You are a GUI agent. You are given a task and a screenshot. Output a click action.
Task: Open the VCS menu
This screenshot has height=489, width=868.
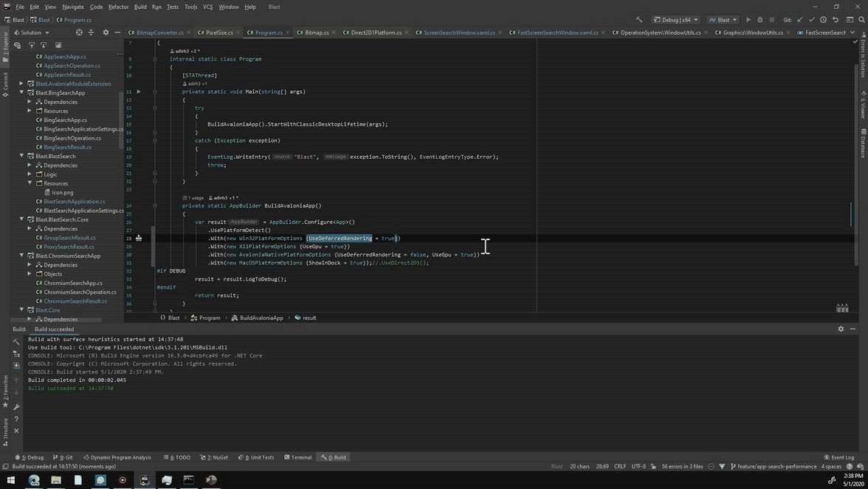point(209,7)
